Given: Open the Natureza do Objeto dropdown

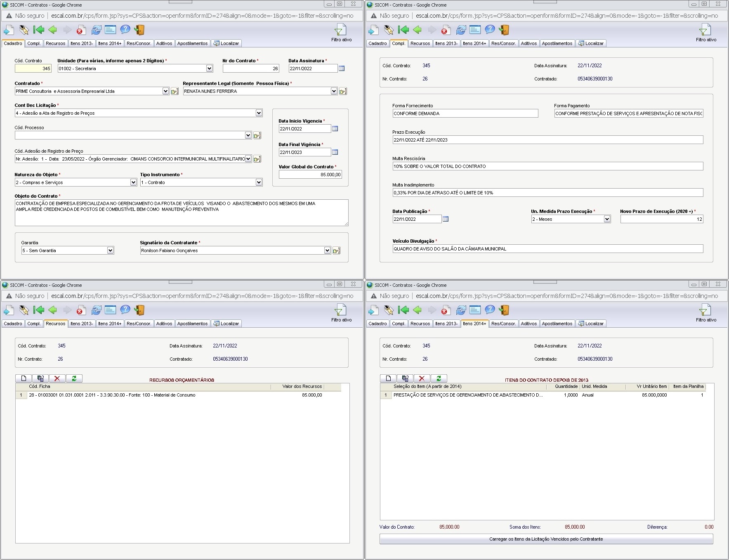Looking at the screenshot, I should 133,182.
